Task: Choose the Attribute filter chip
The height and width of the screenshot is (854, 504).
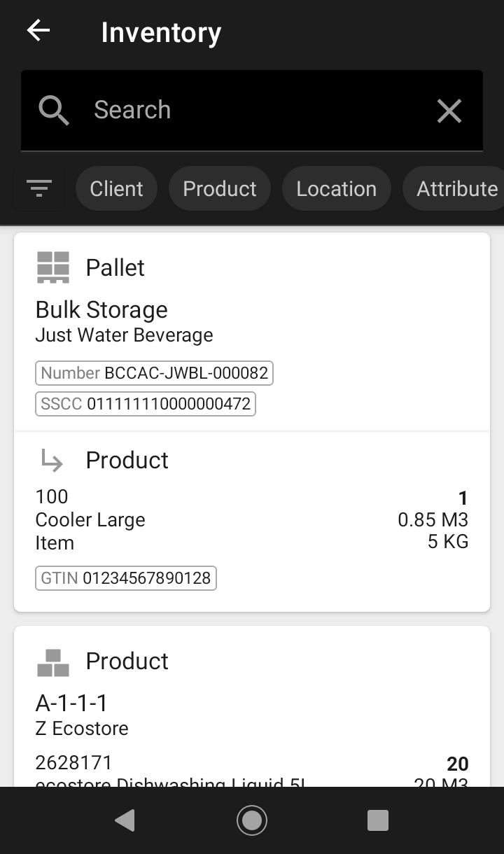Action: tap(454, 188)
